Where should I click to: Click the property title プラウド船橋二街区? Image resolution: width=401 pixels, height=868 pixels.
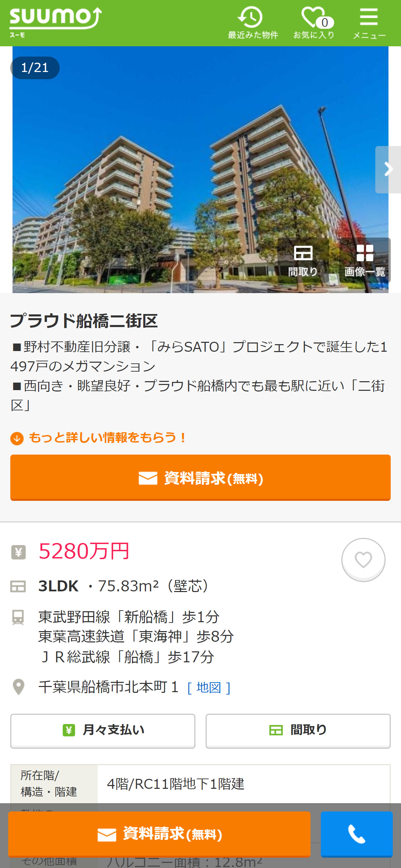coord(84,321)
